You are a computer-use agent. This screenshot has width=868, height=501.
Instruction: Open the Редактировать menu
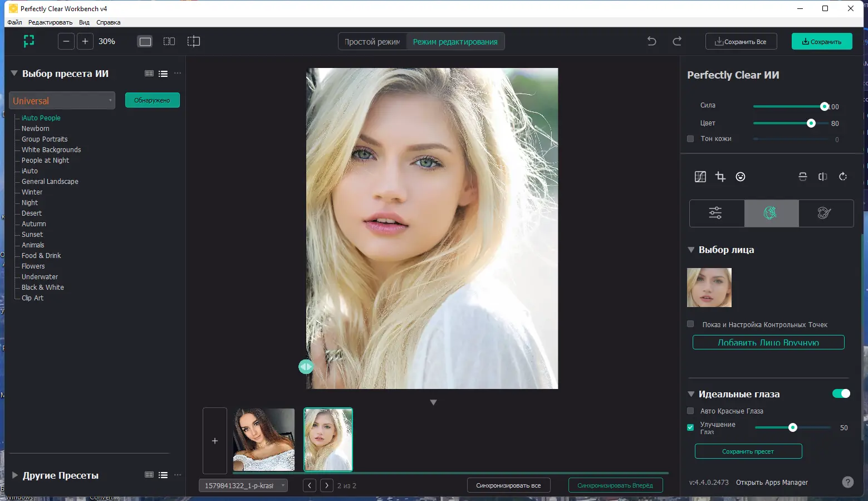50,22
